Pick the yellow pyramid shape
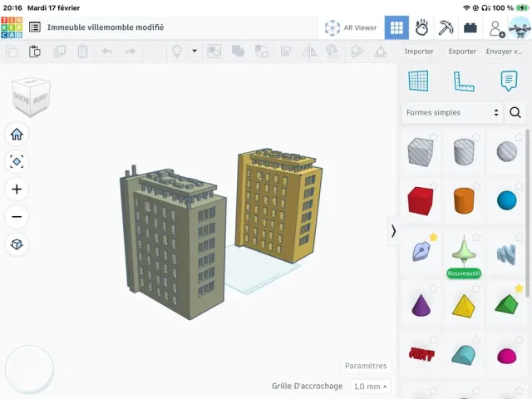The height and width of the screenshot is (399, 532). pyautogui.click(x=464, y=306)
